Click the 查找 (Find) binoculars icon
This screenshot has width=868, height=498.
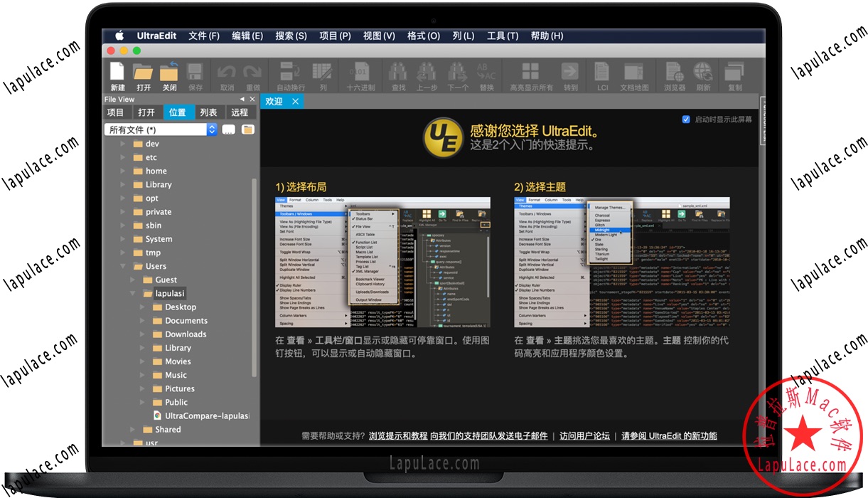[399, 73]
